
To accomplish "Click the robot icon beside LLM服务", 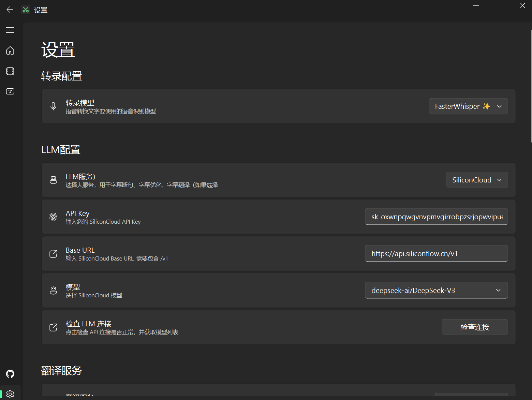I will point(53,180).
